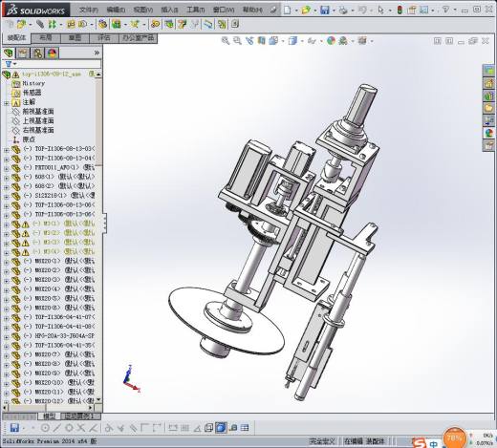Click the FeatureManager filter funnel icon
The image size is (497, 448).
(9, 64)
